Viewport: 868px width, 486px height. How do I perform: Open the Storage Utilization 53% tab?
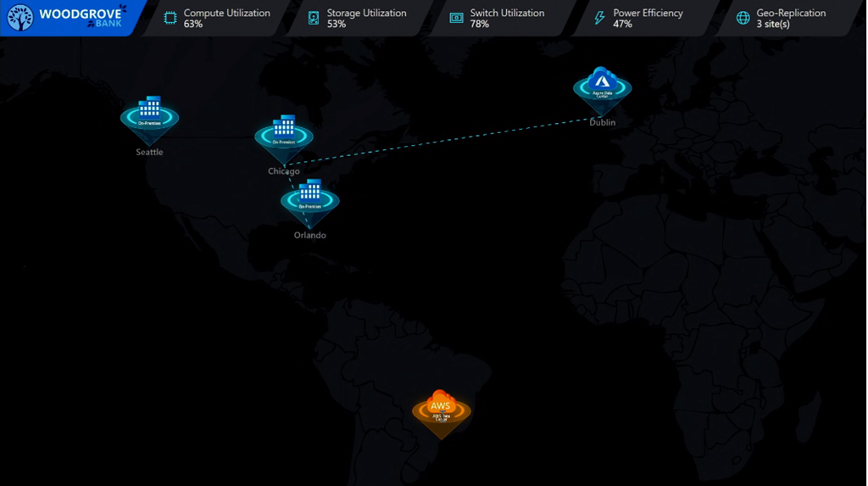[x=359, y=19]
